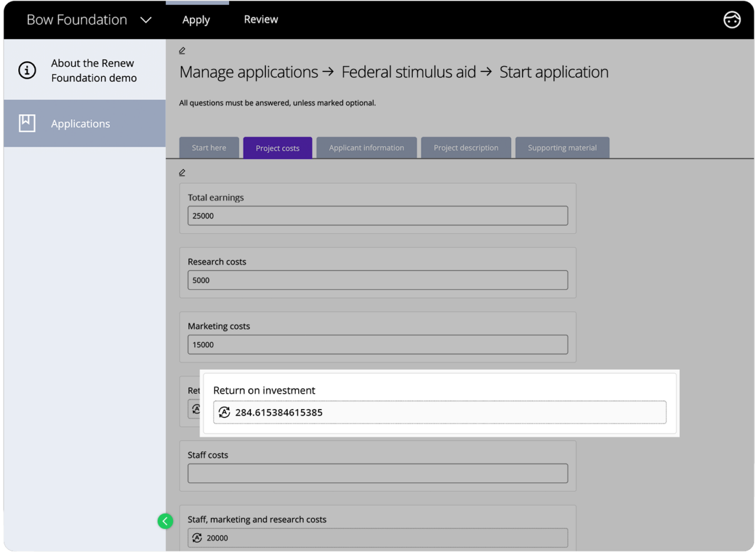Click the Bow Foundation title
This screenshot has height=555, width=756.
coord(77,19)
